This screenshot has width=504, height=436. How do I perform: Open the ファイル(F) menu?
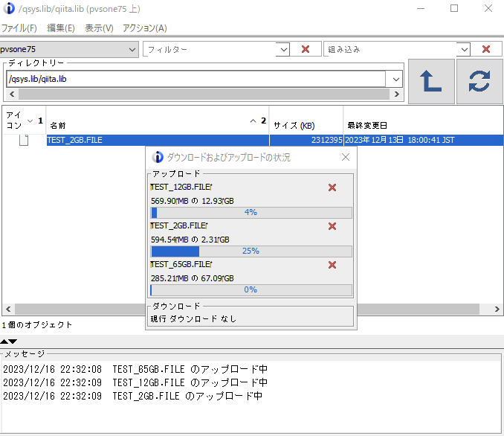19,28
